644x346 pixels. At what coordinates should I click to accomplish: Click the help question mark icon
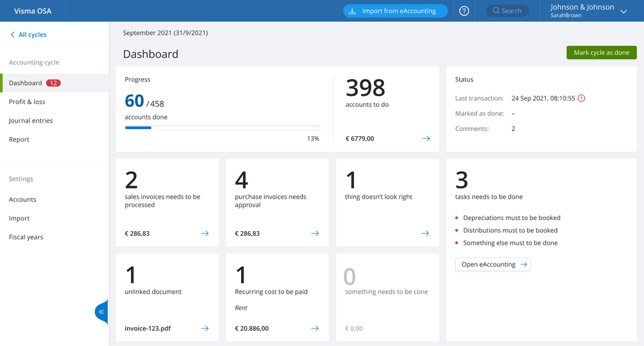463,11
